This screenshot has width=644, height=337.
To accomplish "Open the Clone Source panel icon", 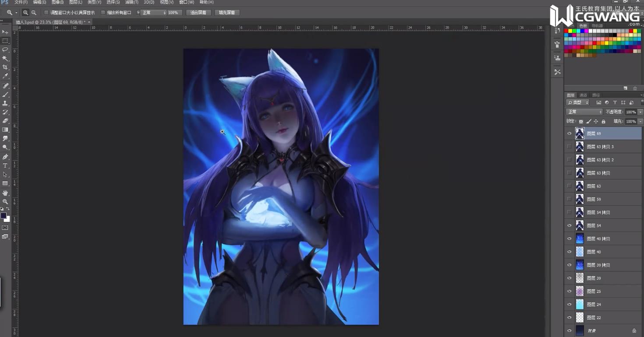I will 557,58.
